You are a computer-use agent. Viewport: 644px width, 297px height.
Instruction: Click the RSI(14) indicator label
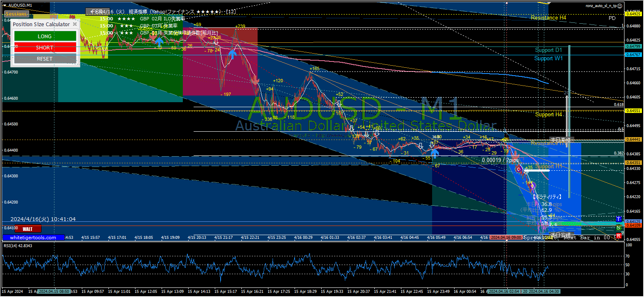coord(18,246)
